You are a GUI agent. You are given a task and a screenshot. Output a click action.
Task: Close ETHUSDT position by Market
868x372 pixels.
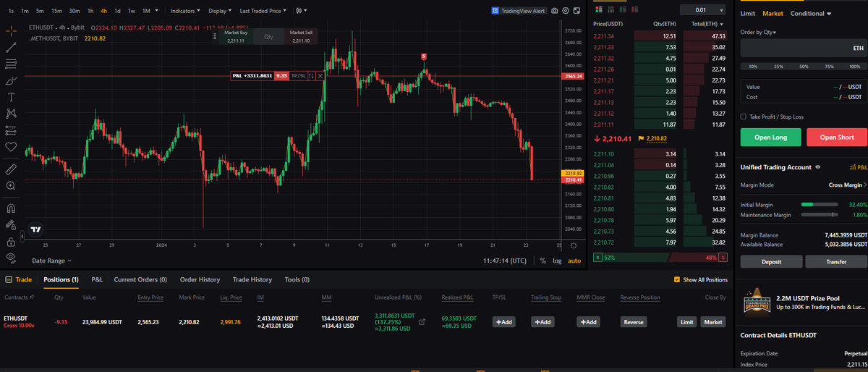tap(713, 321)
